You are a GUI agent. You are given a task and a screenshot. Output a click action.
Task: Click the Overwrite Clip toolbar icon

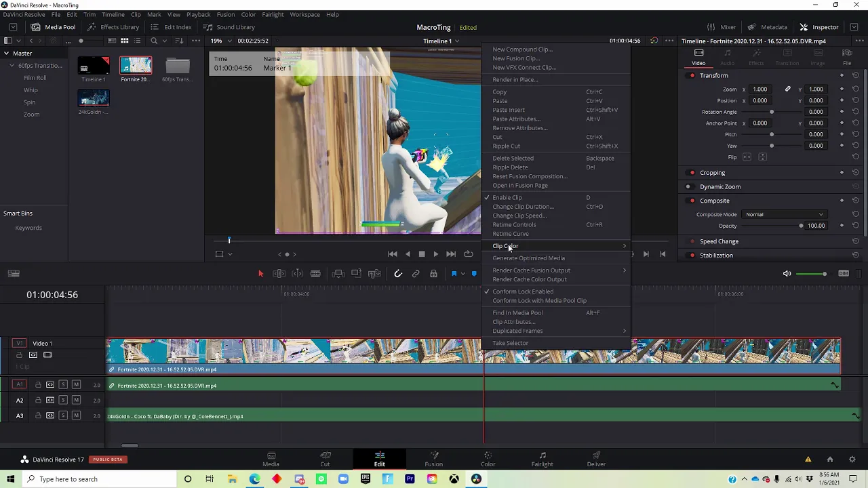(356, 274)
